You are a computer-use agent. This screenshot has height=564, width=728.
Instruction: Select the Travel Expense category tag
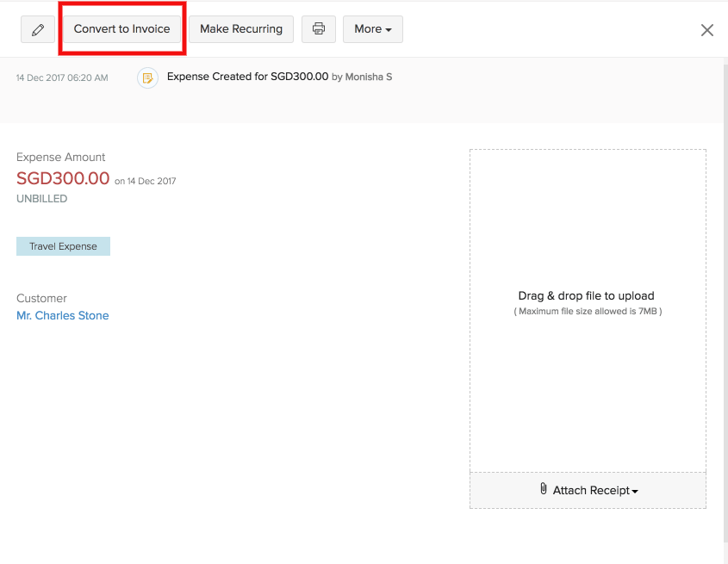pyautogui.click(x=63, y=245)
